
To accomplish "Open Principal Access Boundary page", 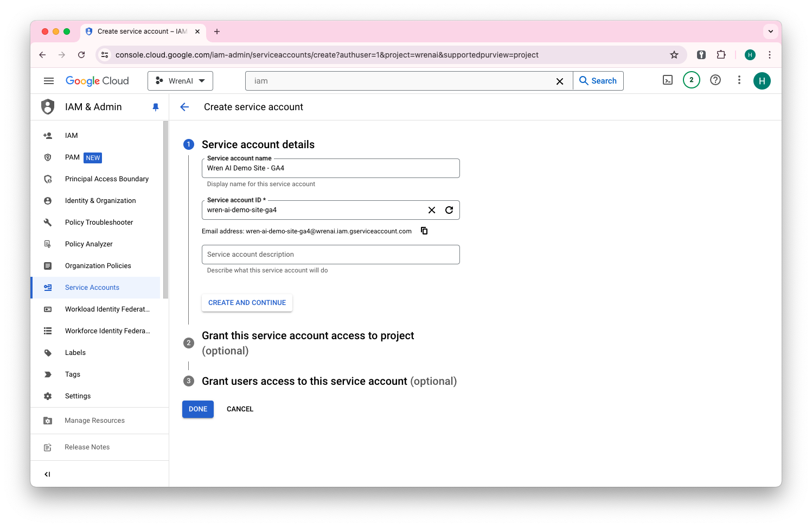I will pyautogui.click(x=95, y=179).
